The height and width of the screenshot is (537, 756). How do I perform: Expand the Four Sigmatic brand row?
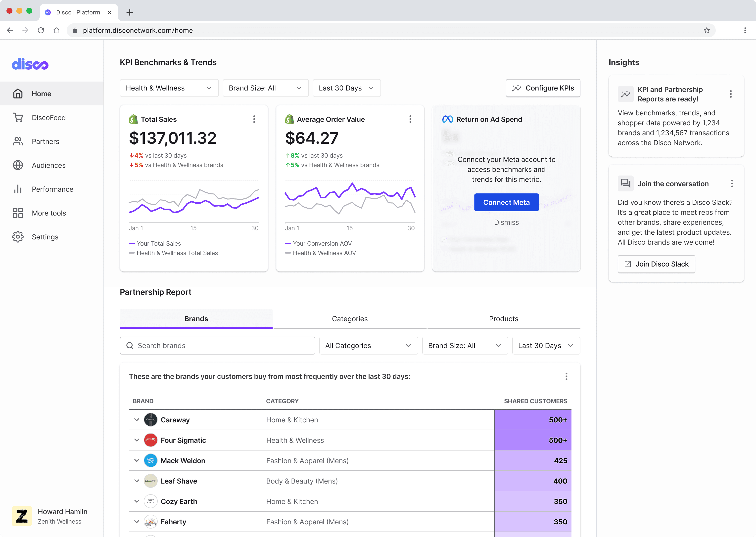click(x=137, y=440)
